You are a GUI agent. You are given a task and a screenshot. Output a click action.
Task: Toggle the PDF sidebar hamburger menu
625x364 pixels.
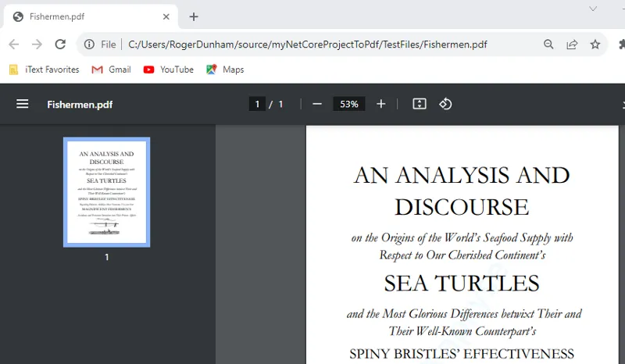coord(23,104)
